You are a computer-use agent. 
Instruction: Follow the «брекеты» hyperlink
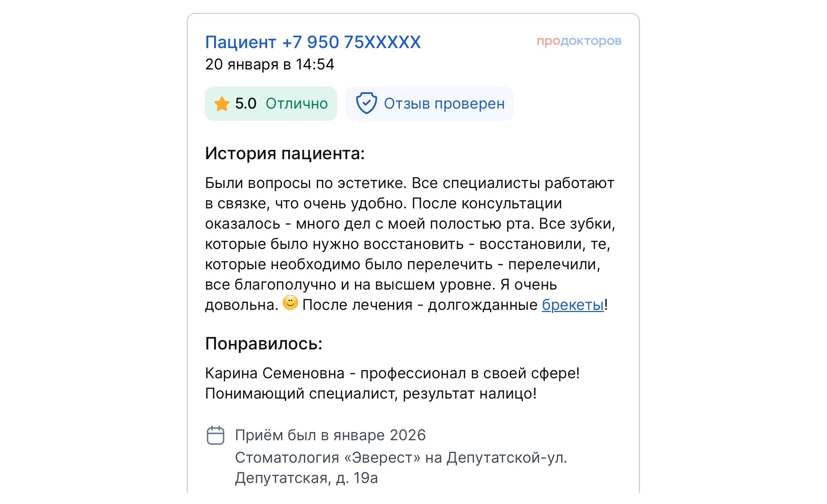coord(573,305)
